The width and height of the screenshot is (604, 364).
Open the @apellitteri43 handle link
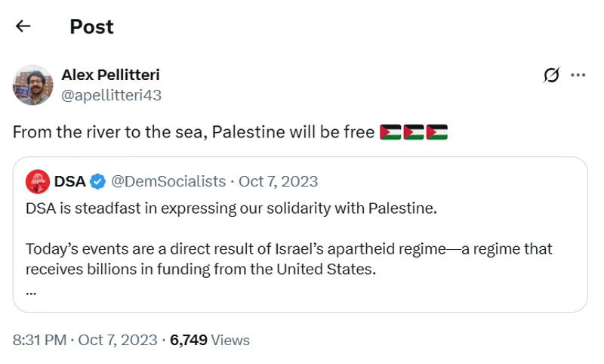click(111, 95)
